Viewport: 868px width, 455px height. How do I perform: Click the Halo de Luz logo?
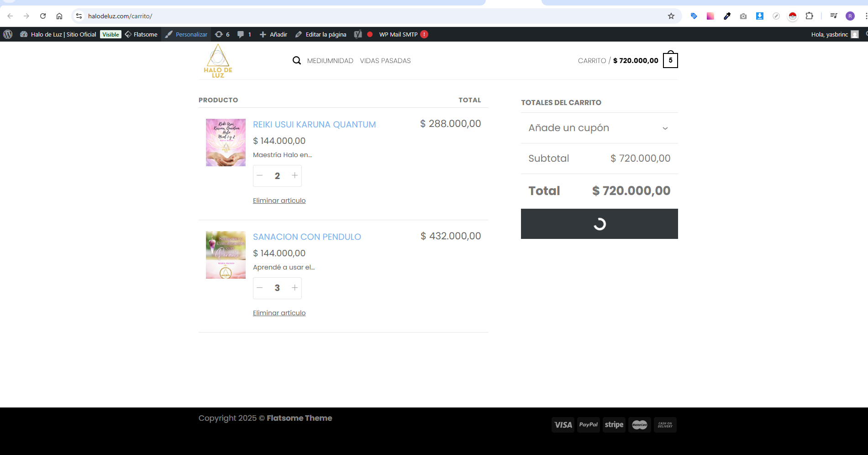(x=218, y=60)
